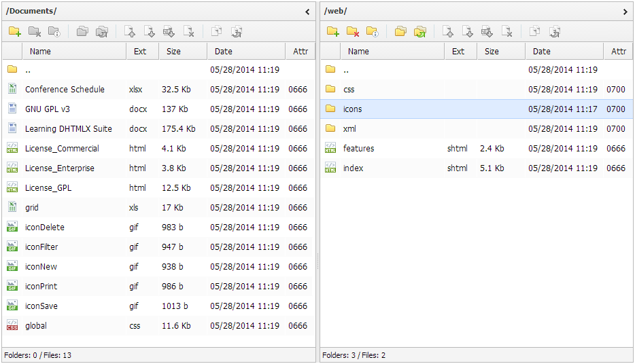
Task: Click move file icon in Documents toolbar
Action: (x=237, y=31)
